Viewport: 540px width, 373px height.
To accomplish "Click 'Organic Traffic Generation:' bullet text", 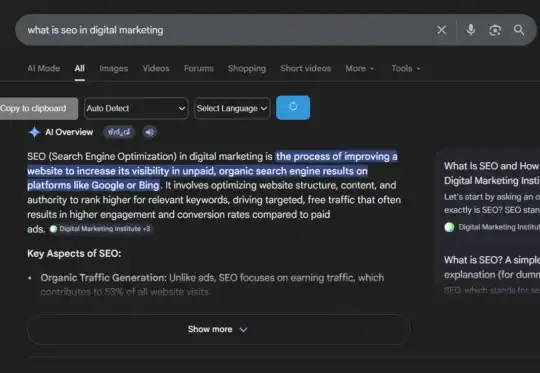I will (103, 278).
